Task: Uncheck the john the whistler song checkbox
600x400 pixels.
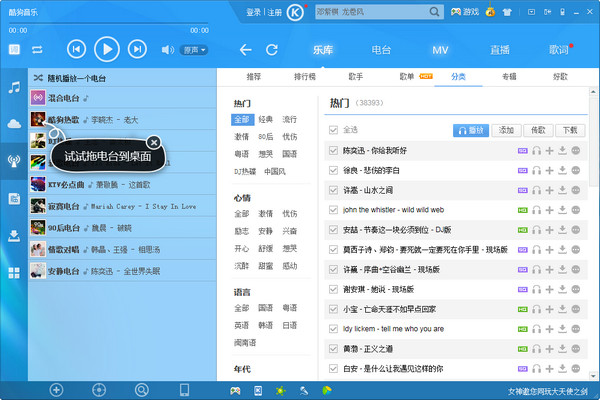Action: (334, 210)
